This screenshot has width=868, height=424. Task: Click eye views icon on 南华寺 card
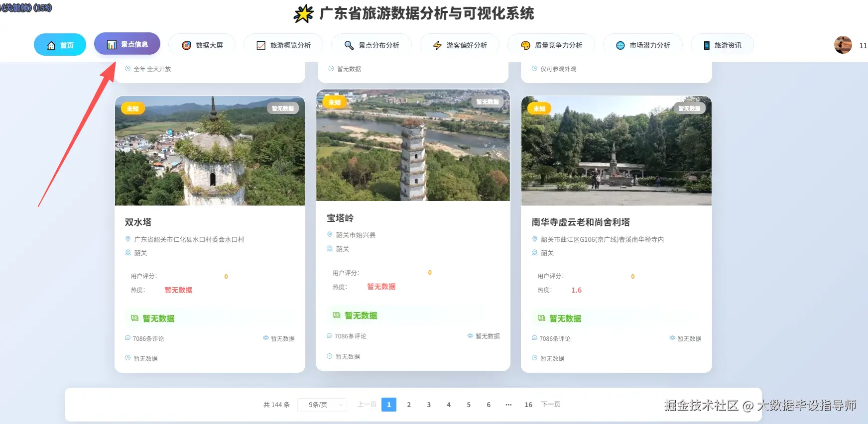pos(672,338)
